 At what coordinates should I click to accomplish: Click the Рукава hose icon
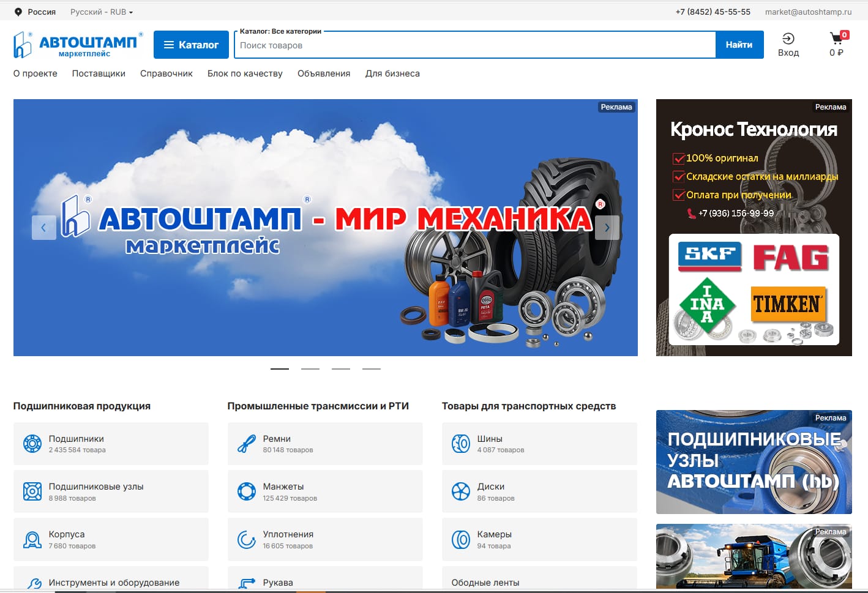pos(247,584)
